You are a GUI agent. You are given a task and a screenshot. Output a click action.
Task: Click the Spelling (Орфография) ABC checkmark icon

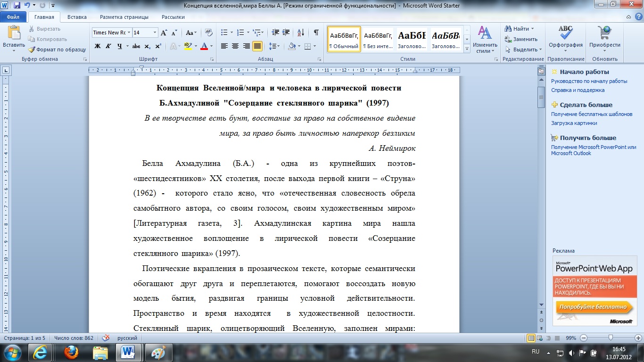565,33
